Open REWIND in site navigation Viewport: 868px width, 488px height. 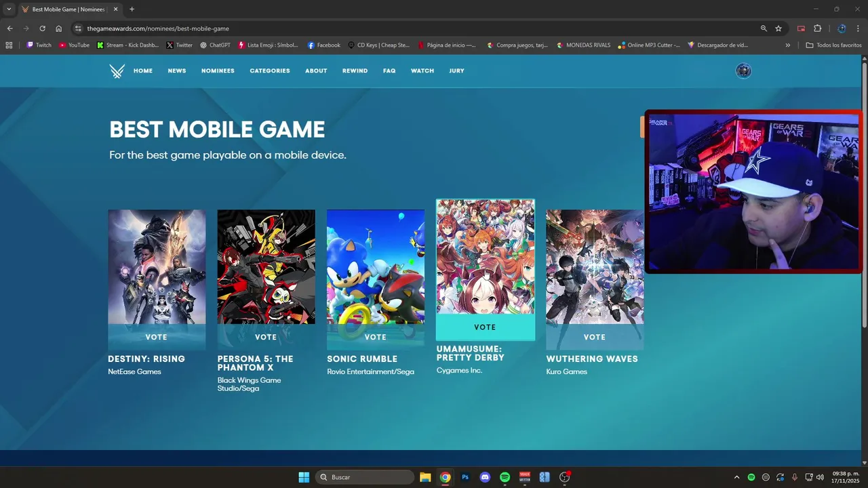point(355,71)
